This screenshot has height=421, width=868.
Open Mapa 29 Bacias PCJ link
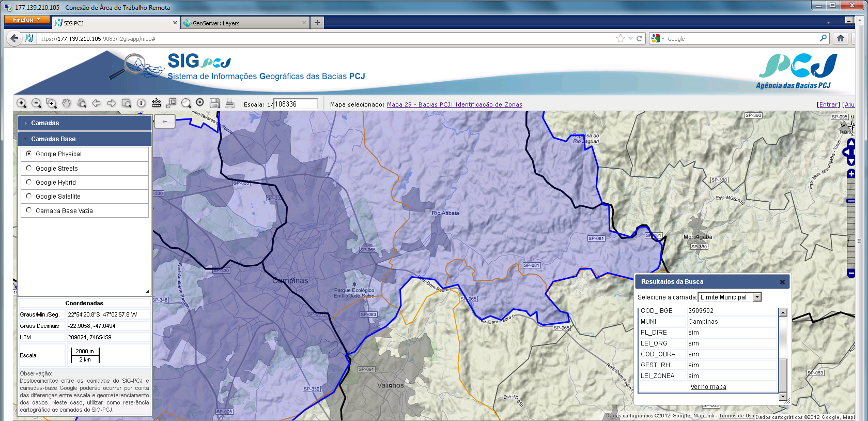tap(455, 104)
